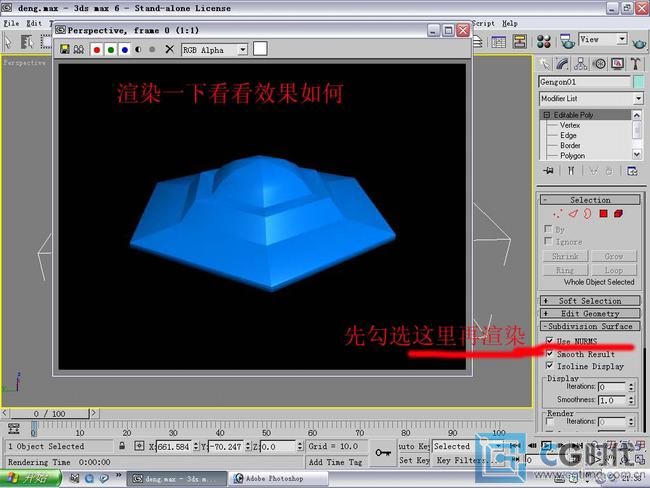
Task: Open the MAXScript menu
Action: pos(483,23)
